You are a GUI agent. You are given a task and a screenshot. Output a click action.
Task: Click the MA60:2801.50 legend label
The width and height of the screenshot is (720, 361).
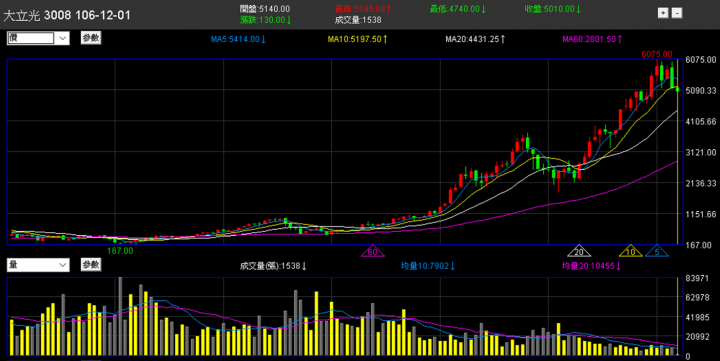592,39
